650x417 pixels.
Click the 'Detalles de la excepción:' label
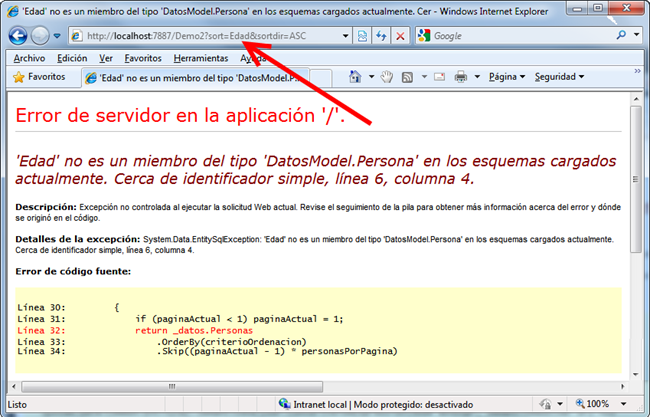coord(78,239)
